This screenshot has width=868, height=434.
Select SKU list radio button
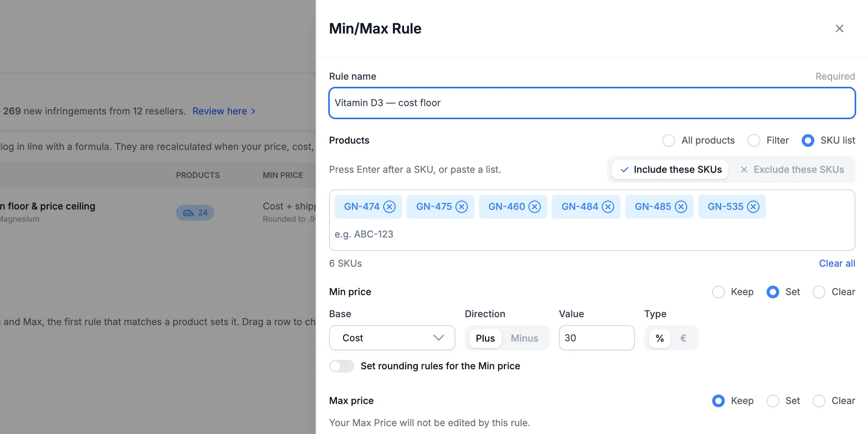[808, 140]
